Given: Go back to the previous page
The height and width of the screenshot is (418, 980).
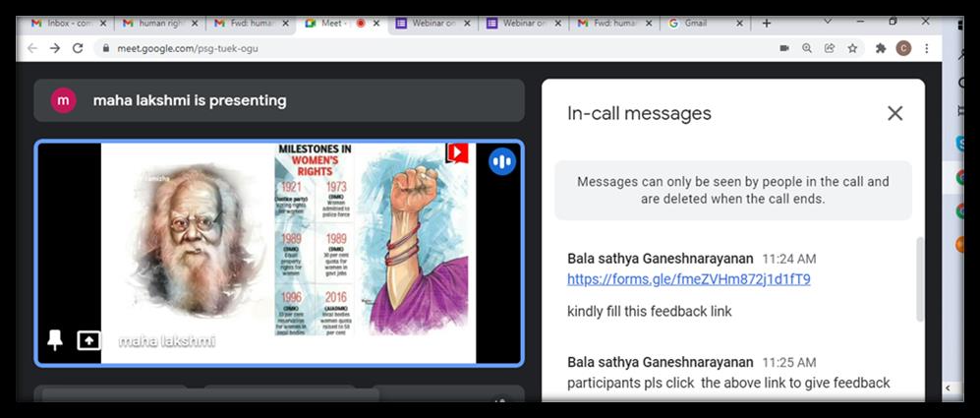Looking at the screenshot, I should 31,48.
